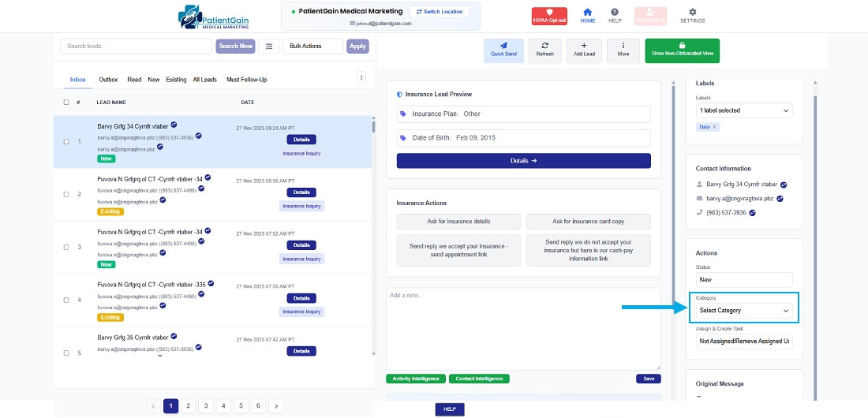
Task: Open Contact Intelligence
Action: click(x=479, y=379)
